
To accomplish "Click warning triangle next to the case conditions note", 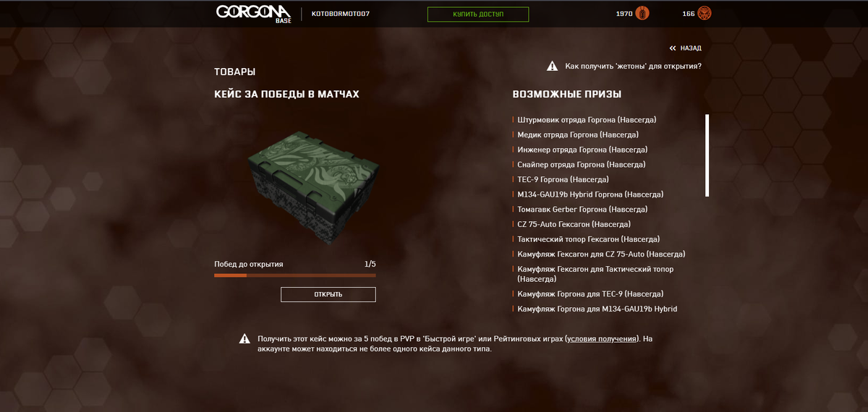I will point(246,338).
